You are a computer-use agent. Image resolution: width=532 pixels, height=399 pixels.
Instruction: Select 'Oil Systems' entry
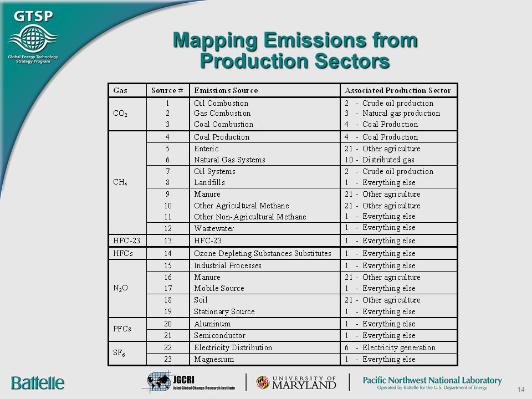214,171
